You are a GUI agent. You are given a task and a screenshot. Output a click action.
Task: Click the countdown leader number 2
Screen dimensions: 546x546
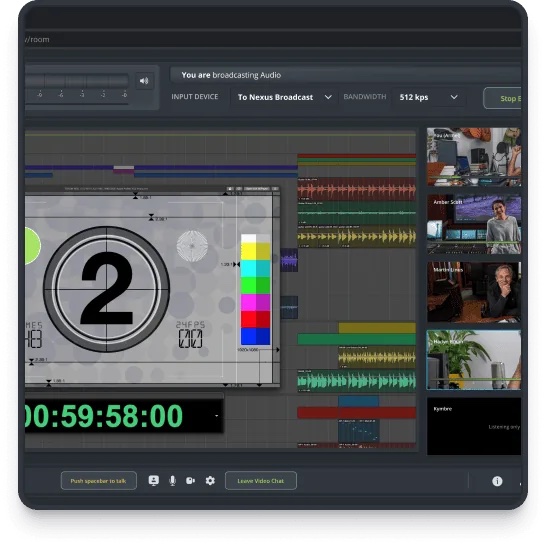coord(107,288)
